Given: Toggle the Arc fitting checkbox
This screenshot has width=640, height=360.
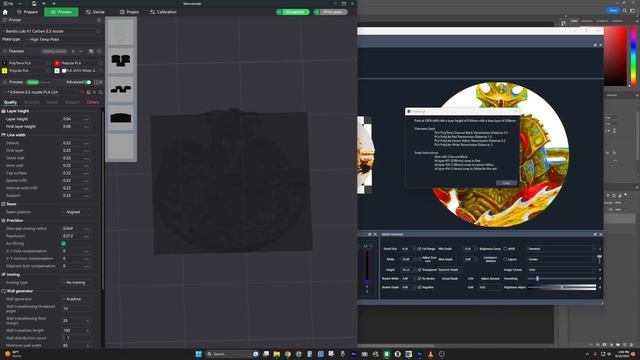Looking at the screenshot, I should [x=63, y=243].
